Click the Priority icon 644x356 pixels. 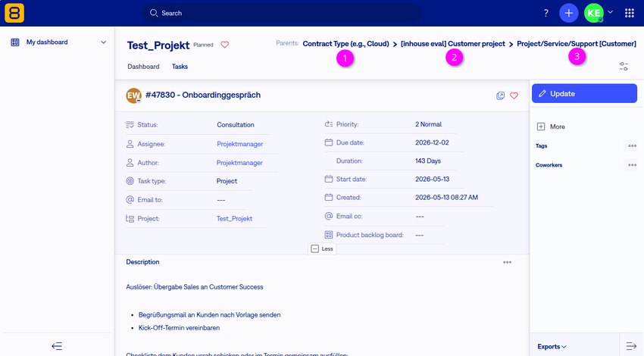329,124
